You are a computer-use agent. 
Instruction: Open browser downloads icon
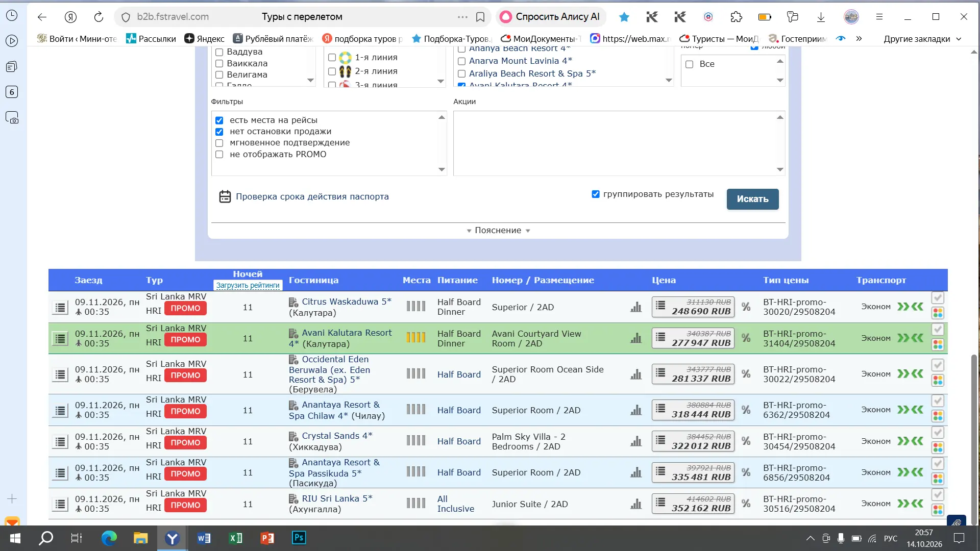[821, 17]
